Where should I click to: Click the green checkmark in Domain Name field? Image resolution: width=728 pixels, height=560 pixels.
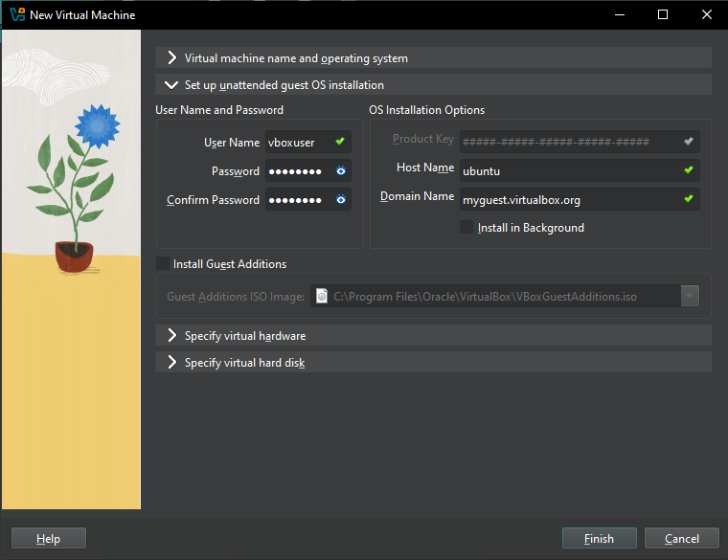(688, 199)
